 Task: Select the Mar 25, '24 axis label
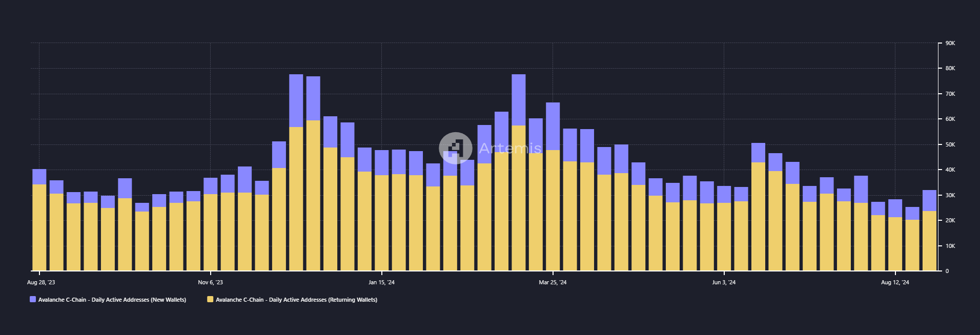tap(553, 282)
